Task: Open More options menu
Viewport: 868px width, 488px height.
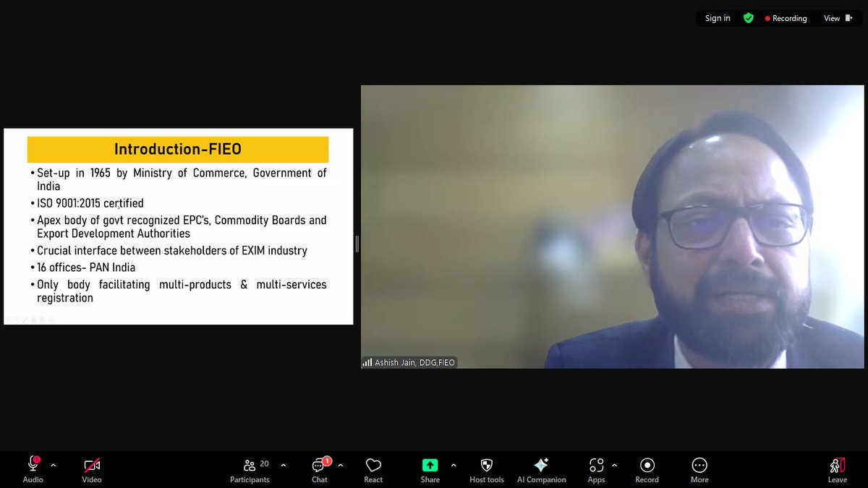Action: pyautogui.click(x=699, y=469)
